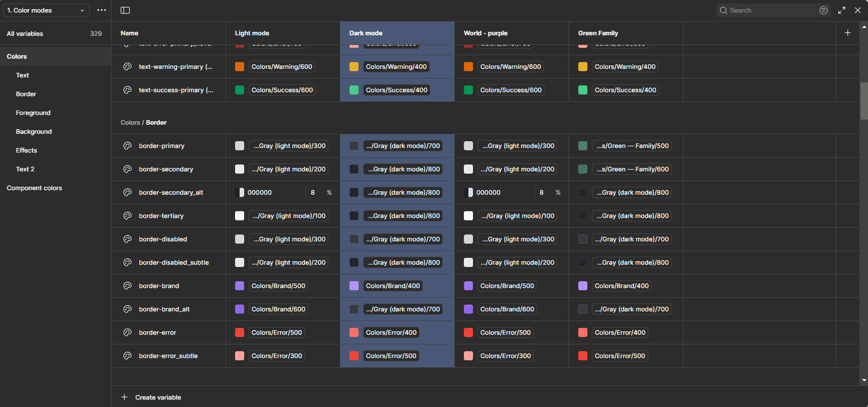Click Green Family swatch of border-primary
The height and width of the screenshot is (407, 868).
coord(583,146)
